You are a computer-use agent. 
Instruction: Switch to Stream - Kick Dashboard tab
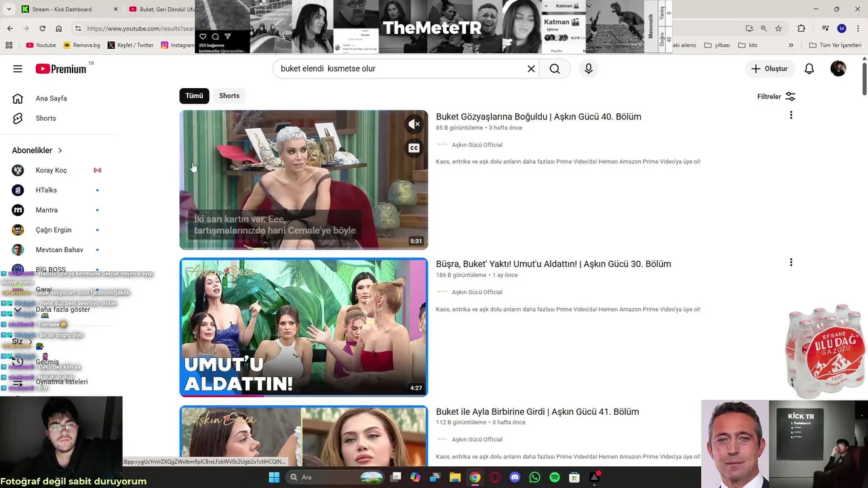[68, 9]
